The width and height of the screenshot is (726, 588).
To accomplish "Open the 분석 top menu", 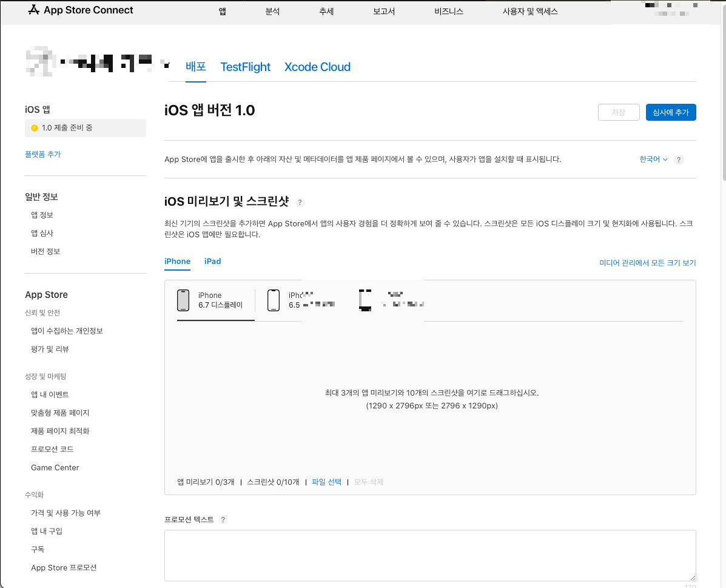I will [272, 12].
